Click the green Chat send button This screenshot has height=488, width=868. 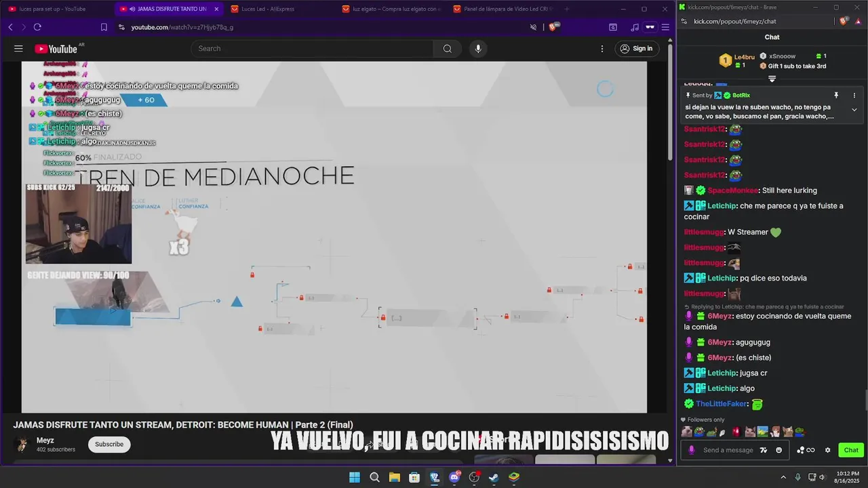851,450
